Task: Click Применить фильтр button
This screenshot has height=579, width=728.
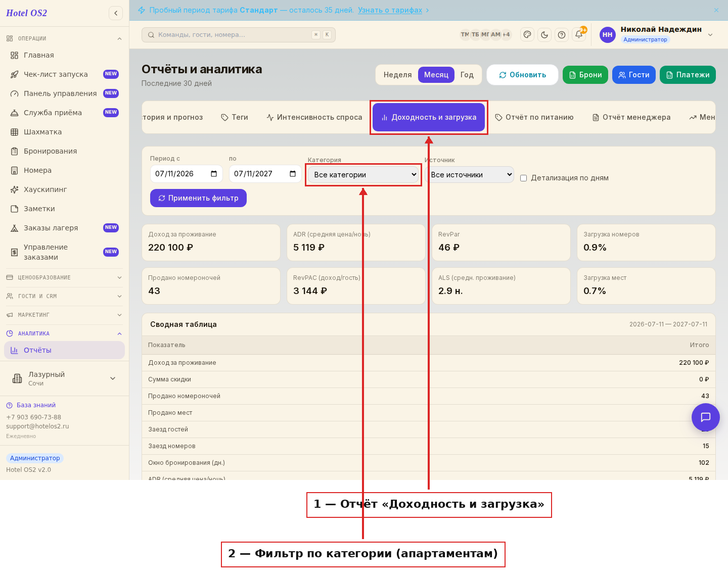Action: 198,198
